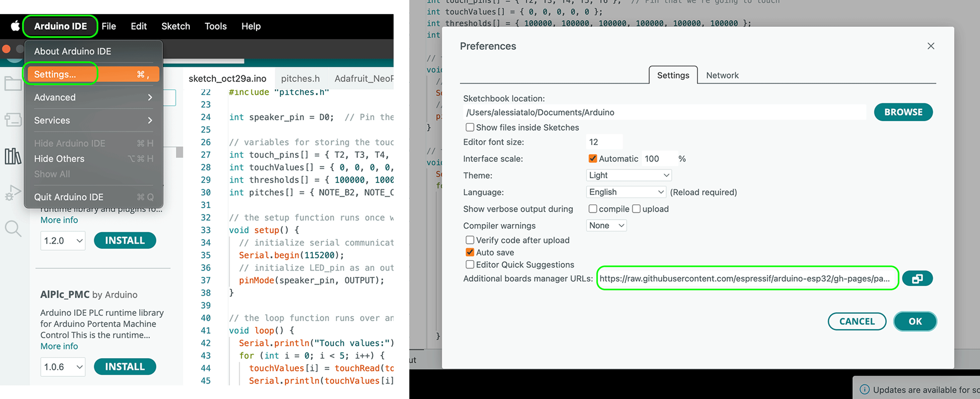Close the Preferences dialog with X

931,46
